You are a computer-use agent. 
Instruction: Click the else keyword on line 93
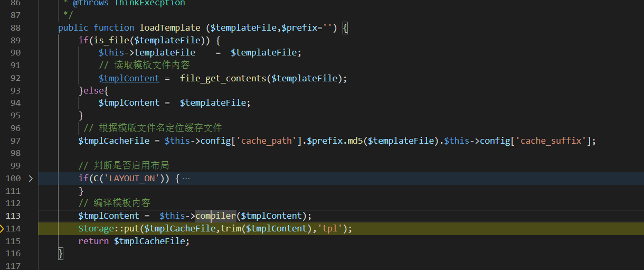pos(93,90)
